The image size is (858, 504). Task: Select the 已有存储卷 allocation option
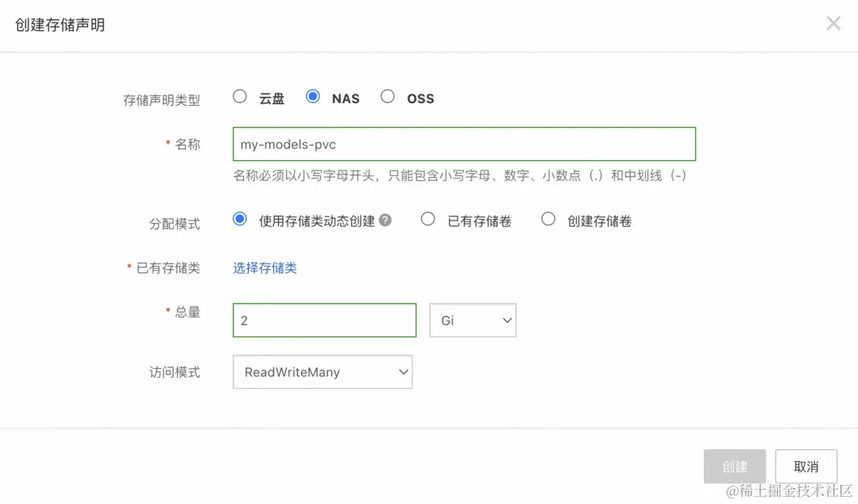tap(427, 220)
